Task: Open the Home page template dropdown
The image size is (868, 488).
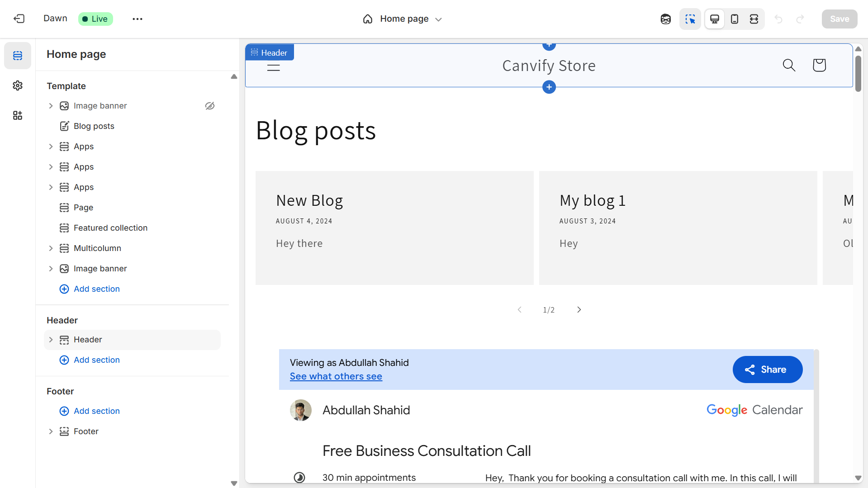Action: click(402, 19)
